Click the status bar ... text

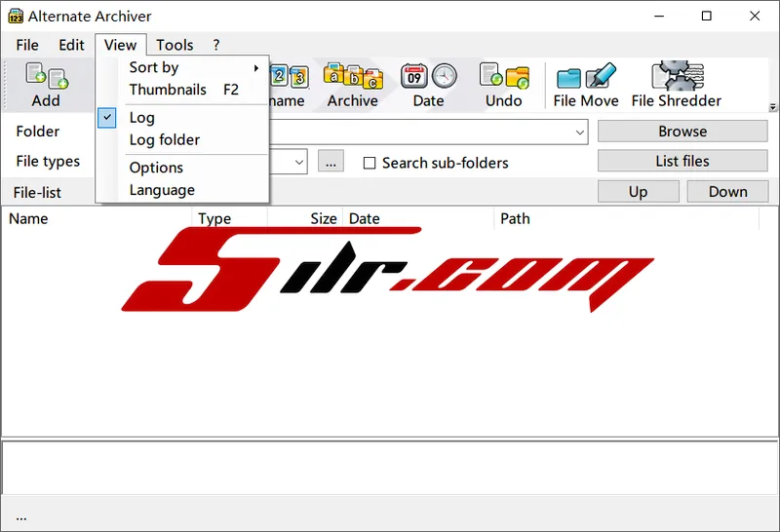click(20, 518)
